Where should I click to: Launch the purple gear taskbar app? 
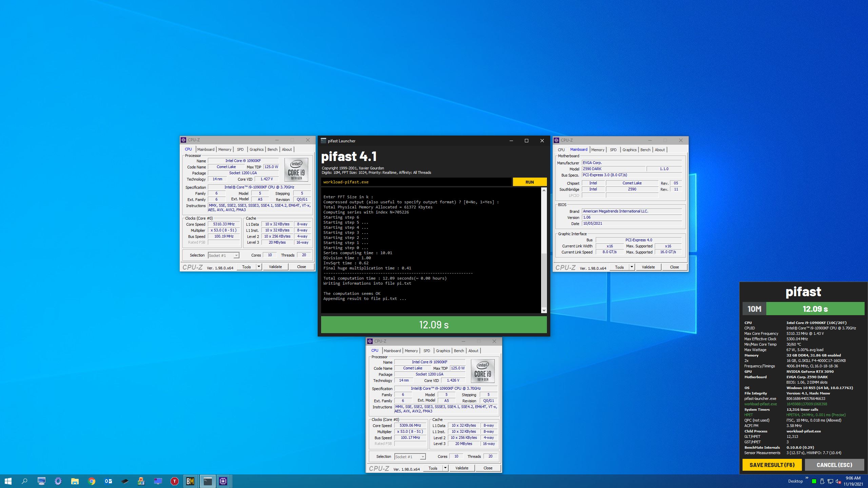pos(58,481)
